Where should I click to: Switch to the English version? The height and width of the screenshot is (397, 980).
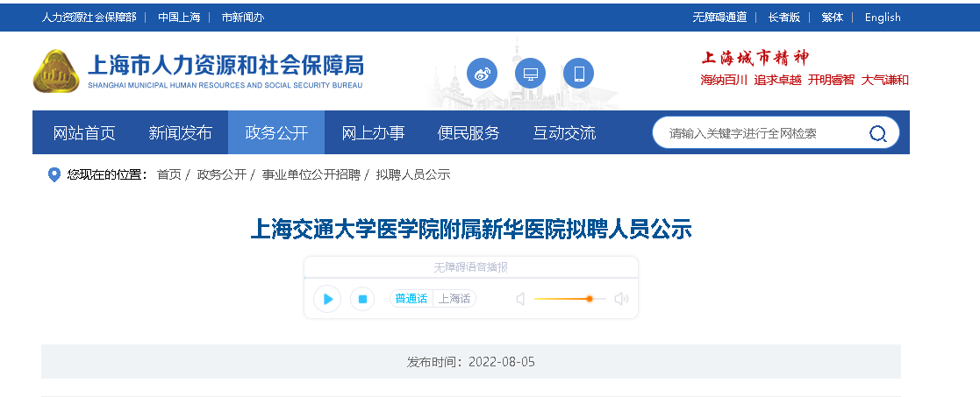coord(883,18)
